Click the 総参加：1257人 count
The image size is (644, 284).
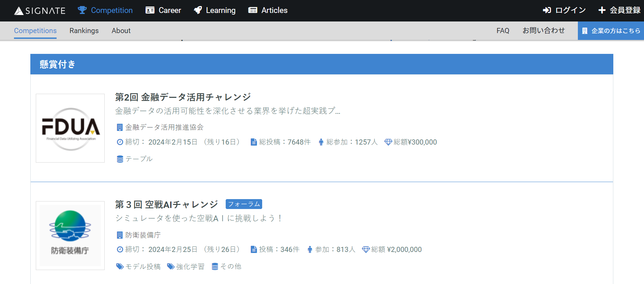352,142
